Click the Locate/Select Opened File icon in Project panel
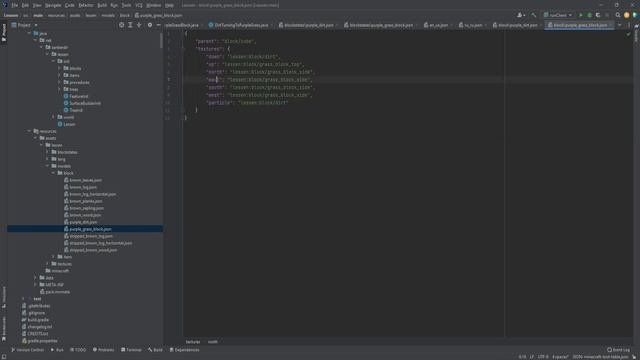The height and width of the screenshot is (360, 640). point(121,25)
